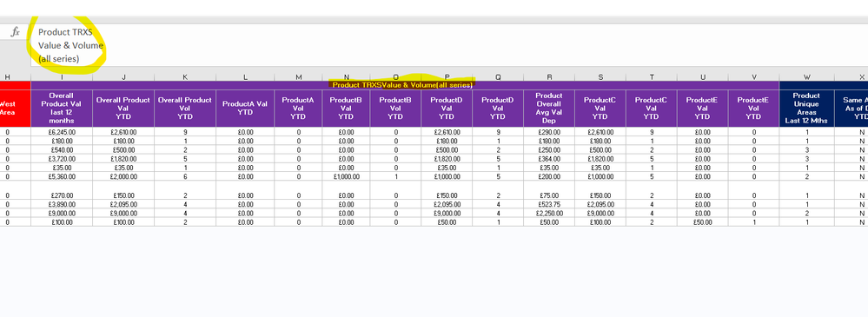Select column V header
The height and width of the screenshot is (317, 868).
[753, 77]
